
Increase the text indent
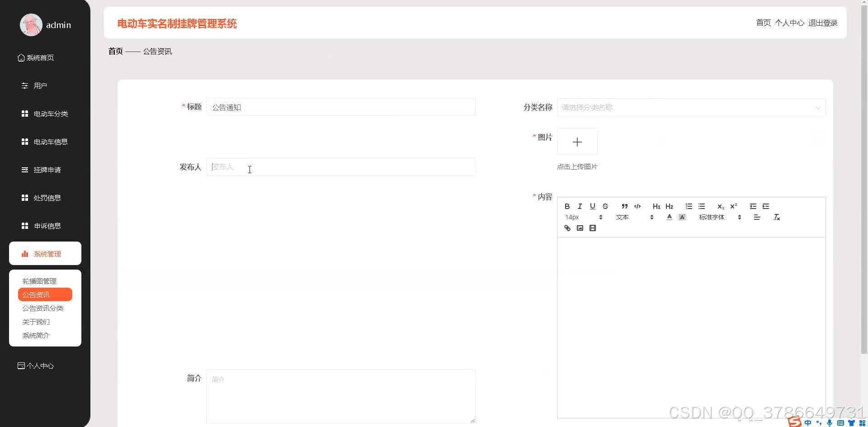765,206
